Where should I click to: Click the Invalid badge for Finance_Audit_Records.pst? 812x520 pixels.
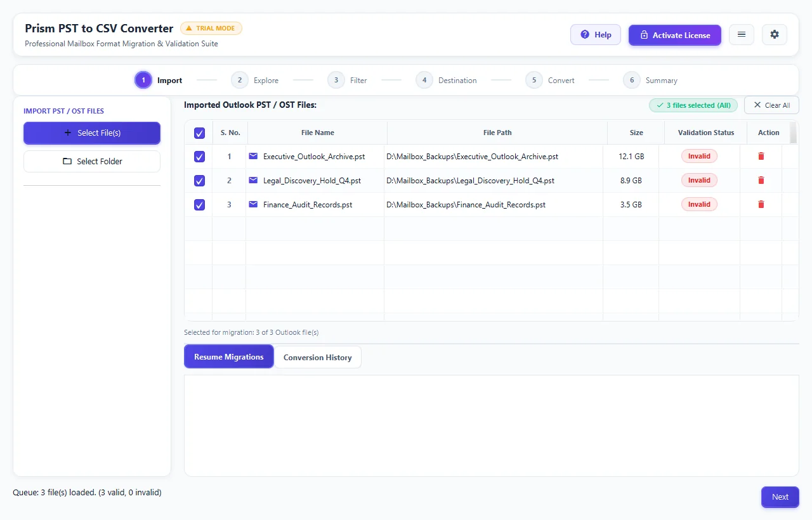tap(699, 204)
